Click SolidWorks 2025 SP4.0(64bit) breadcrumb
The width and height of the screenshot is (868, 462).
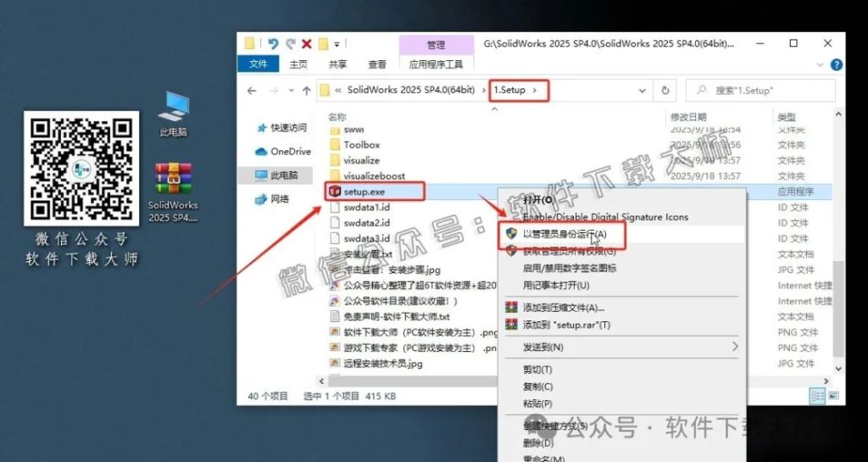411,90
